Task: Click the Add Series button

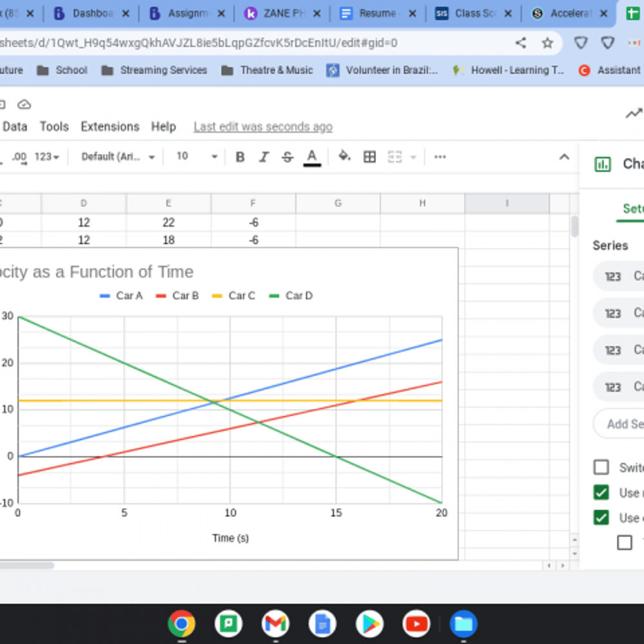Action: [620, 424]
